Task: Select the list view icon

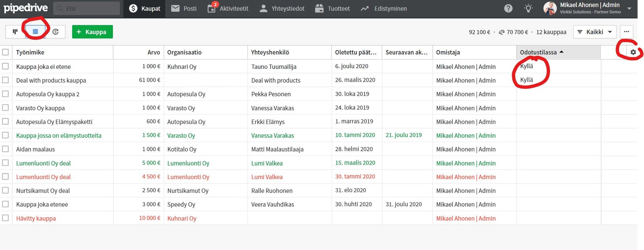Action: pos(35,32)
